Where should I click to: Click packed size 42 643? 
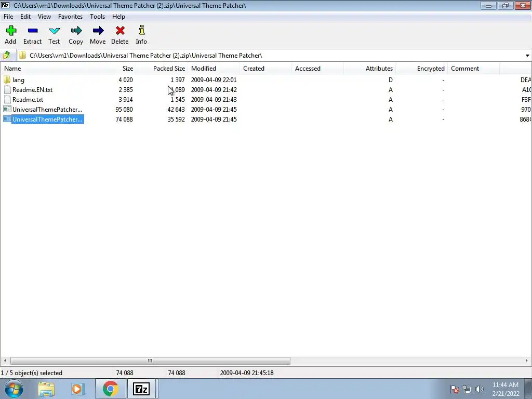point(176,109)
